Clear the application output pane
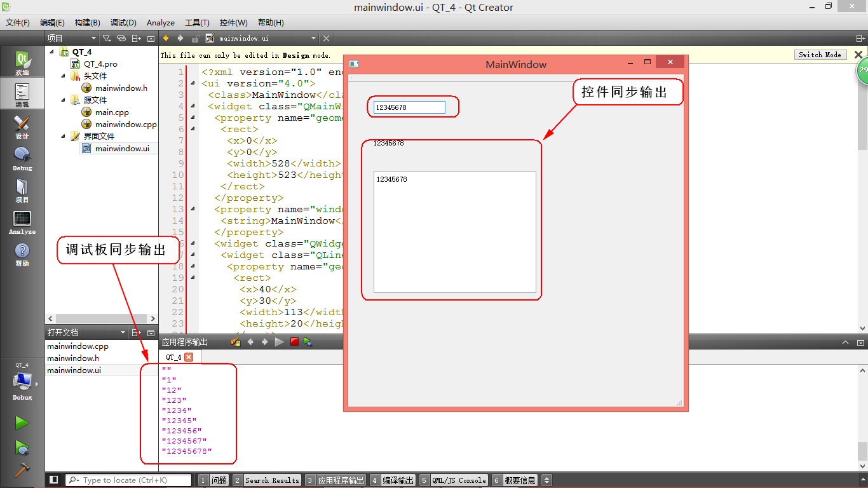Image resolution: width=868 pixels, height=488 pixels. [x=236, y=342]
